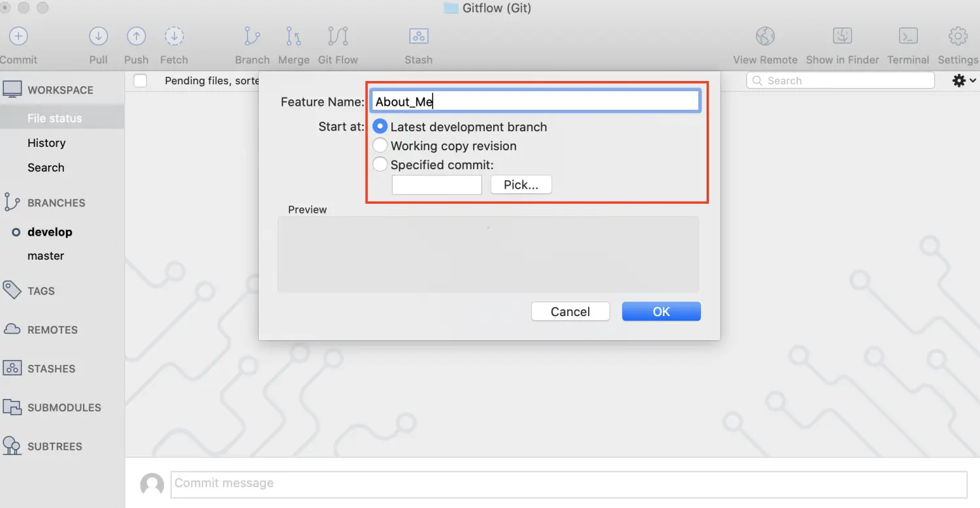
Task: Click the Stash toolbar icon
Action: coord(419,37)
